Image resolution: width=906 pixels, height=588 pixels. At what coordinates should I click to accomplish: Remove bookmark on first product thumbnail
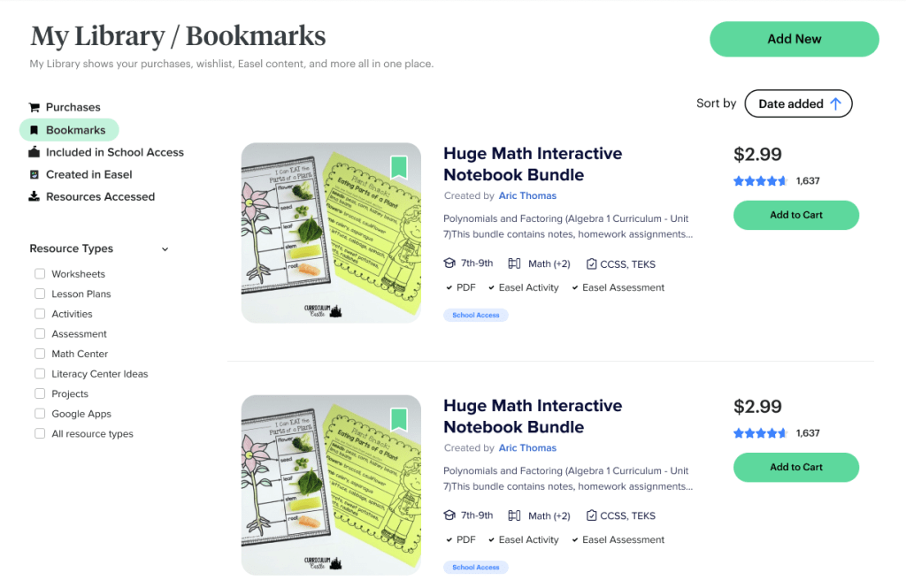point(398,167)
